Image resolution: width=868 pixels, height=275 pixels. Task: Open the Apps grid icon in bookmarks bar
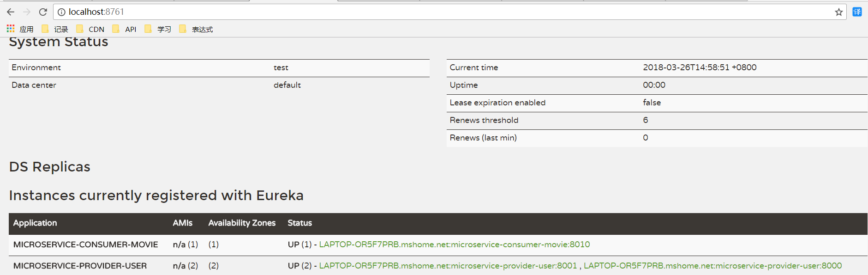pos(11,29)
